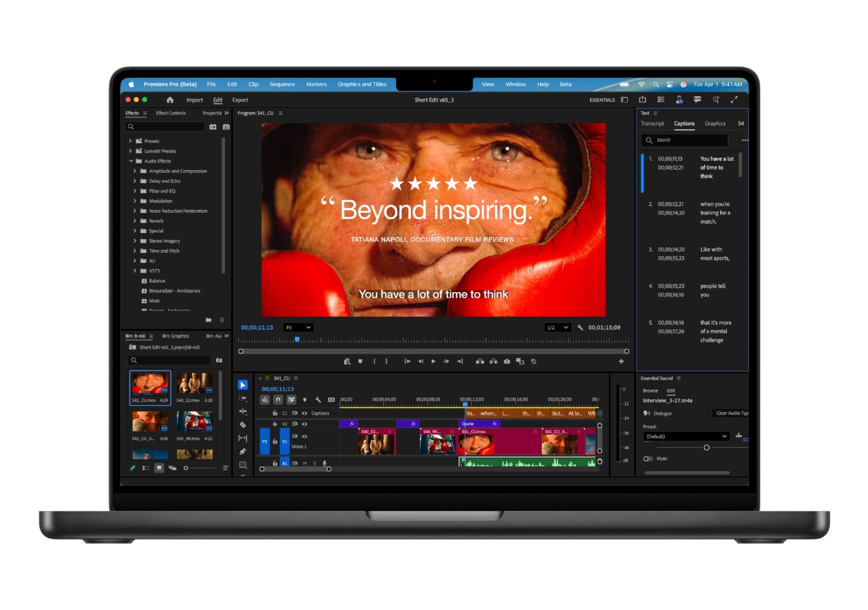Lock the V1 video track
This screenshot has width=868, height=610.
coord(275,441)
